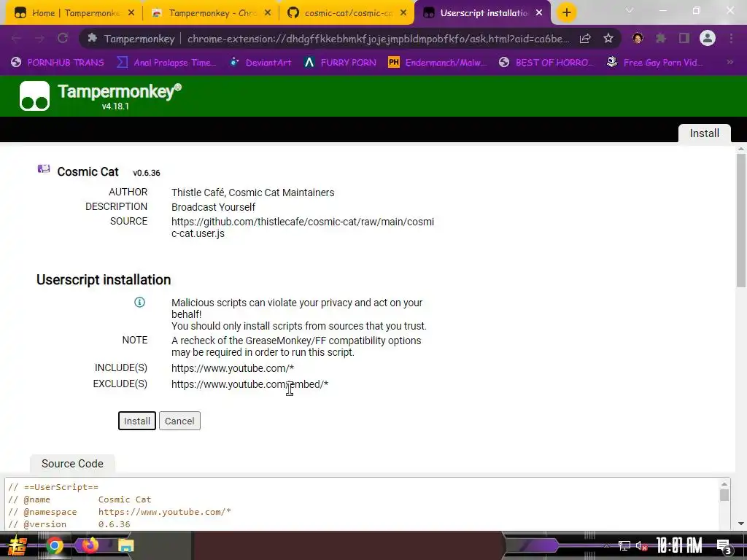This screenshot has height=560, width=747.
Task: Click the version label v0.6.36
Action: 146,173
